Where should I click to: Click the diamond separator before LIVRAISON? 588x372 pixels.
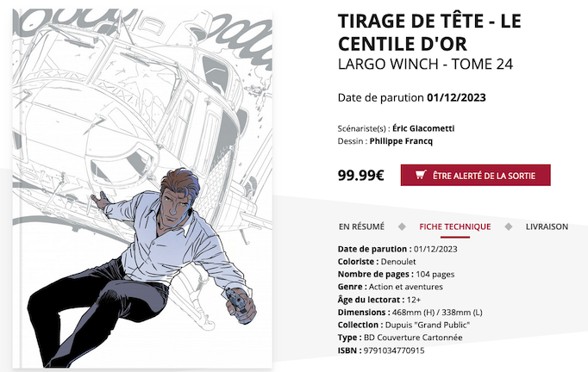509,226
